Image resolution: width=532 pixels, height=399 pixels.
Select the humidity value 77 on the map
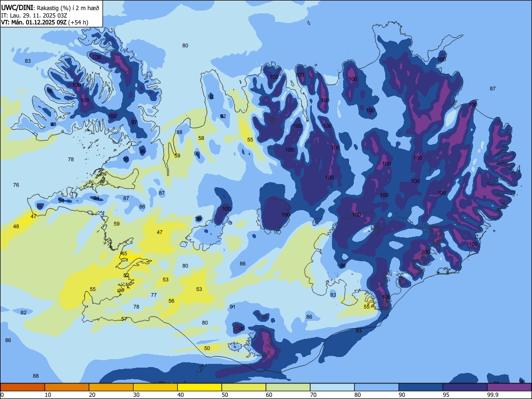[154, 295]
